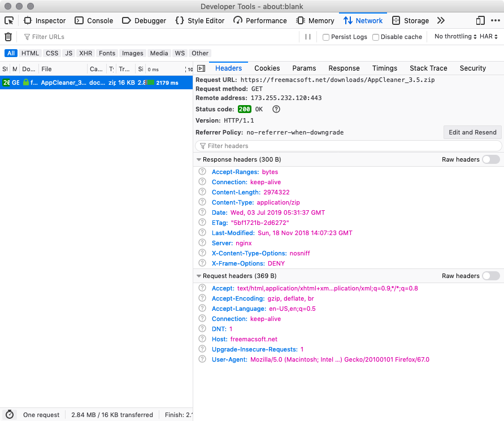The height and width of the screenshot is (421, 504).
Task: Clear requests with the trash icon
Action: point(8,37)
